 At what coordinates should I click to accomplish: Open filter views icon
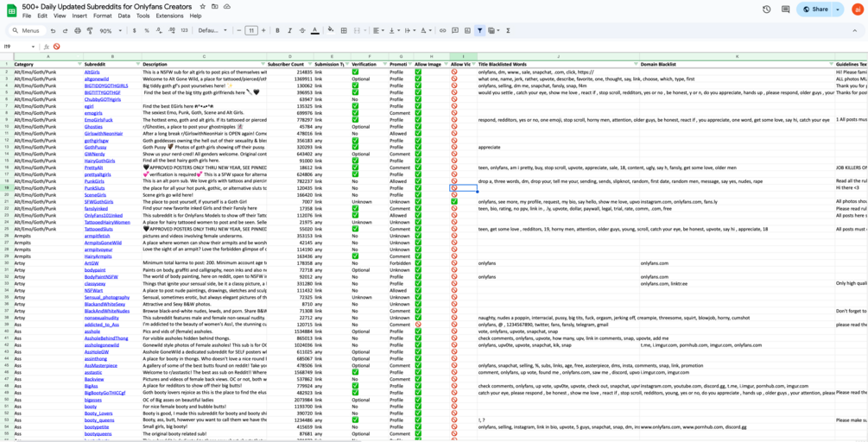point(492,30)
